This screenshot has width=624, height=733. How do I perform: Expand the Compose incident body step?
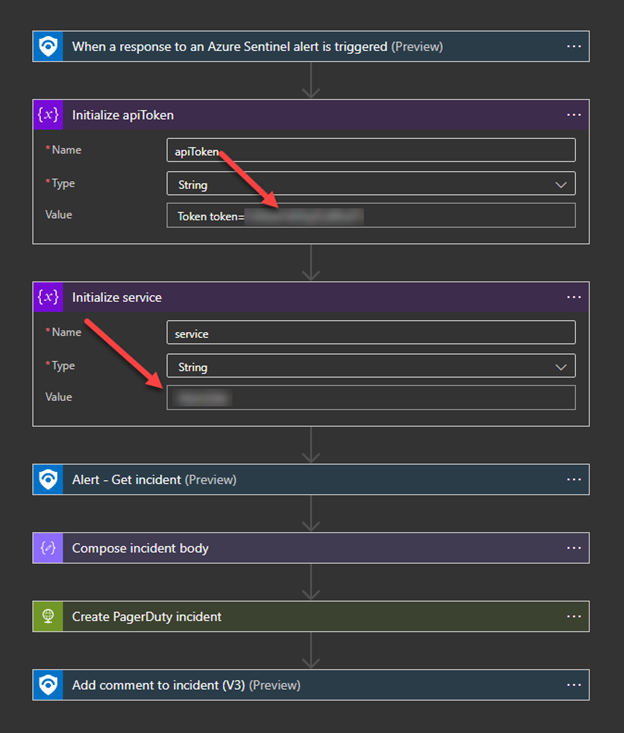pos(311,548)
